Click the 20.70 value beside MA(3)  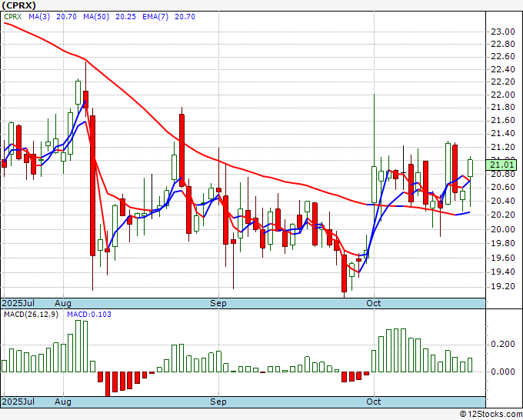(x=66, y=17)
